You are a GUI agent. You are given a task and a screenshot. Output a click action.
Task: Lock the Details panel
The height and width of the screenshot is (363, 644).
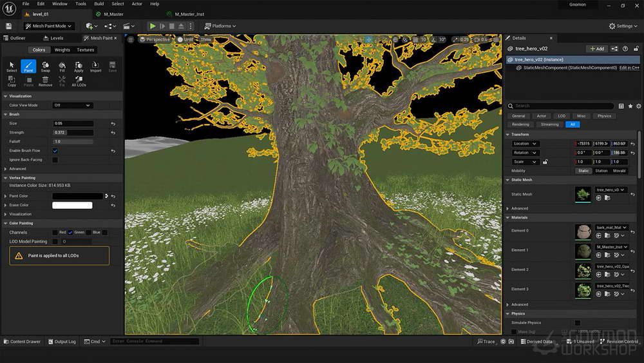click(x=636, y=48)
